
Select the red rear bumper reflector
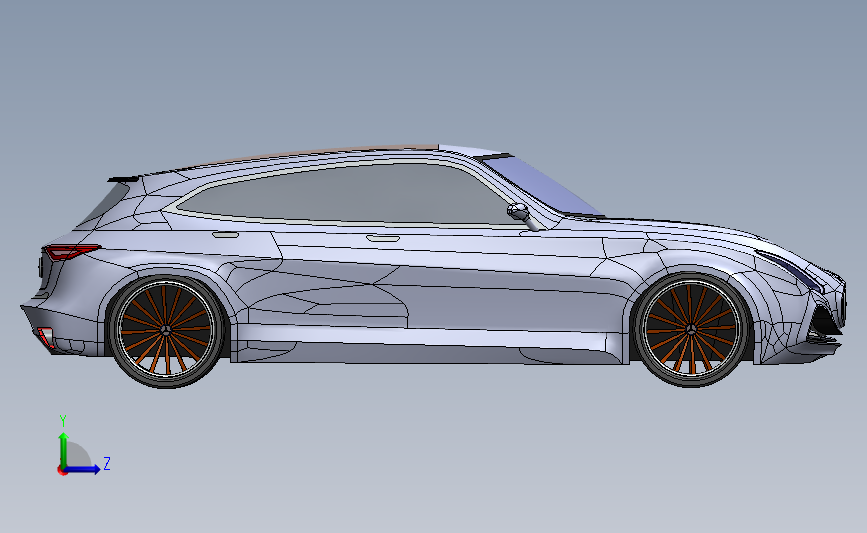45,337
